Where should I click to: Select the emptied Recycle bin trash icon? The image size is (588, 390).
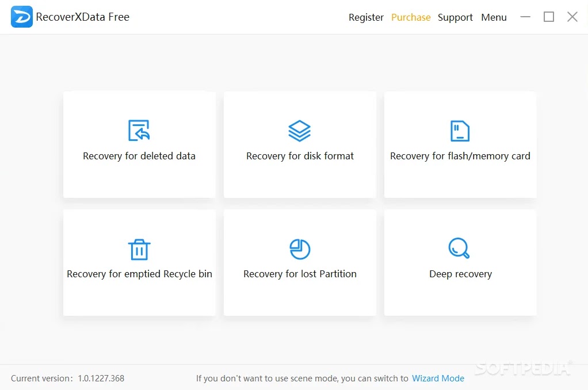[139, 250]
